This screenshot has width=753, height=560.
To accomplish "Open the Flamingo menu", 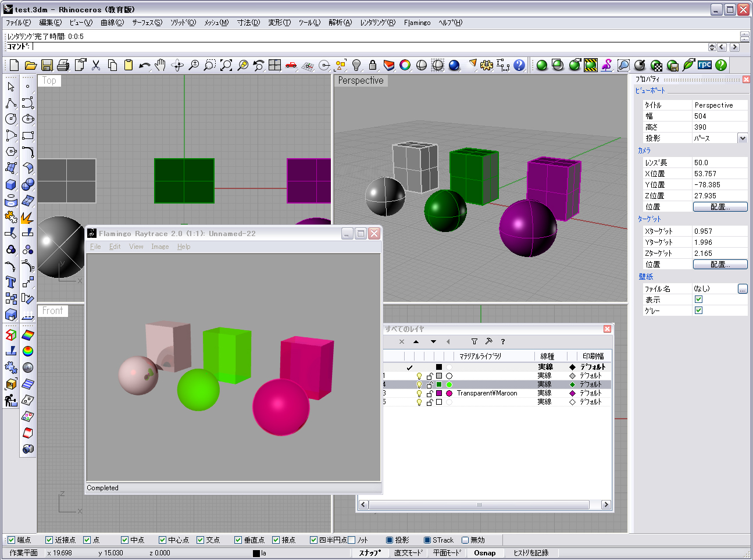I will pyautogui.click(x=417, y=23).
